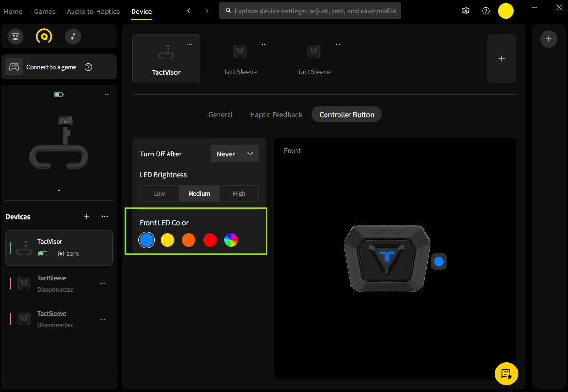Open the settings gear icon

point(466,11)
